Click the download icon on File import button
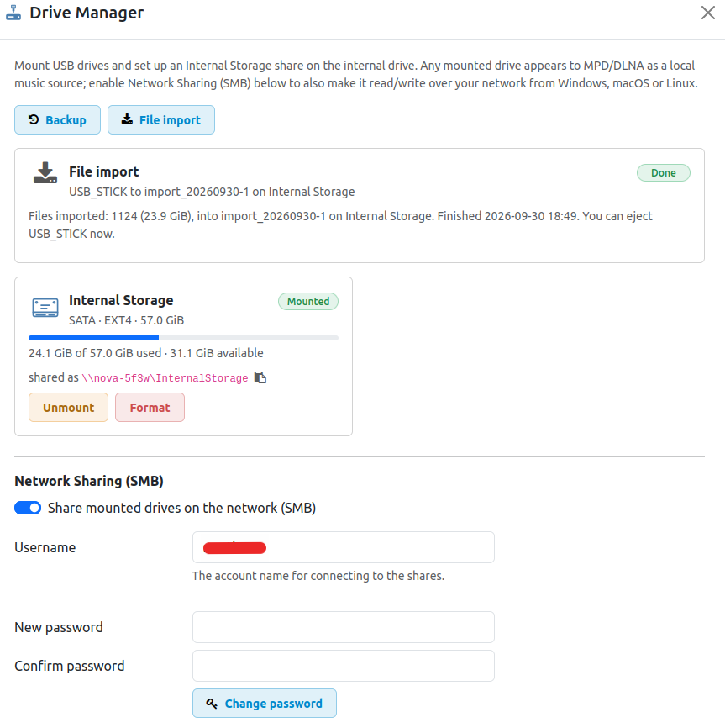 coord(127,119)
